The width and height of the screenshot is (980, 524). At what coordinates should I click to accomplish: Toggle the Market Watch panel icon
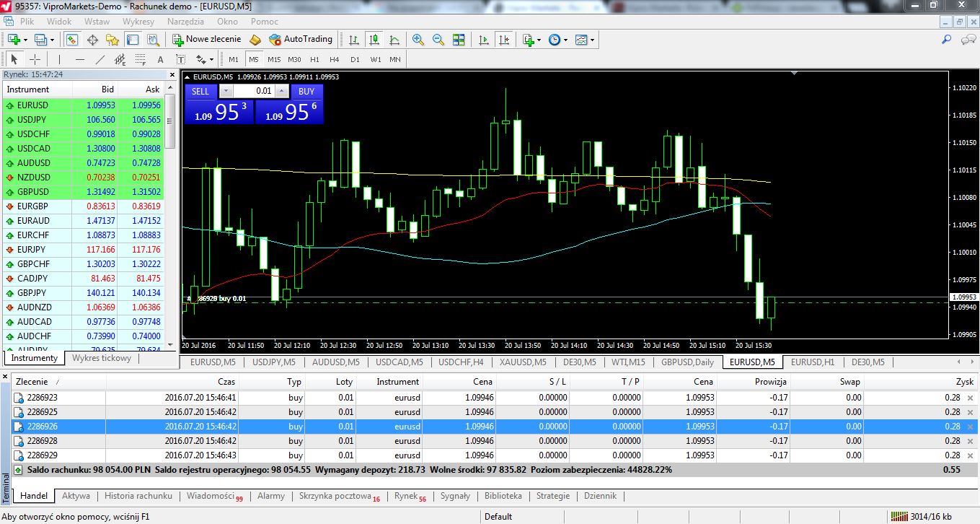click(72, 40)
